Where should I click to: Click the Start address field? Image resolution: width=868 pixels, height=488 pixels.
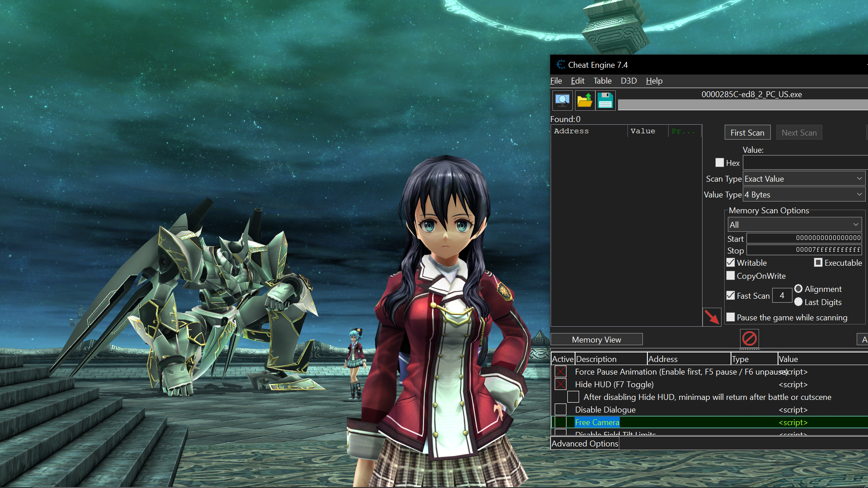pos(804,238)
